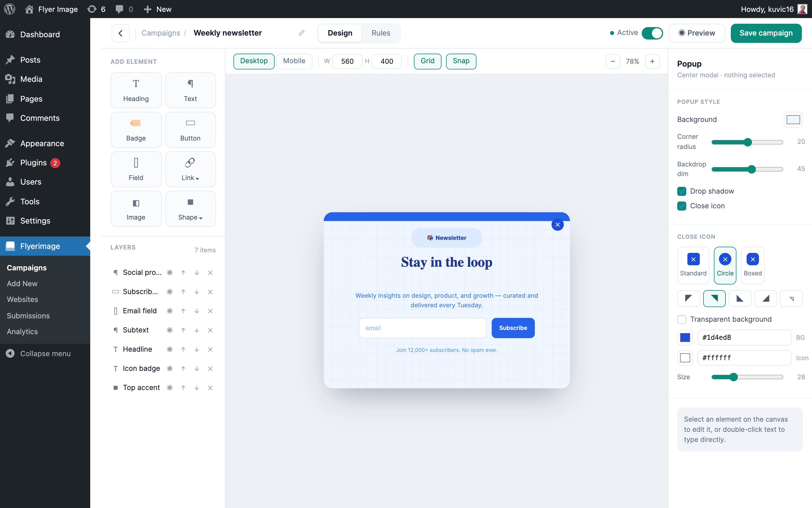The image size is (812, 508).
Task: Delete the Email field layer
Action: coord(210,311)
